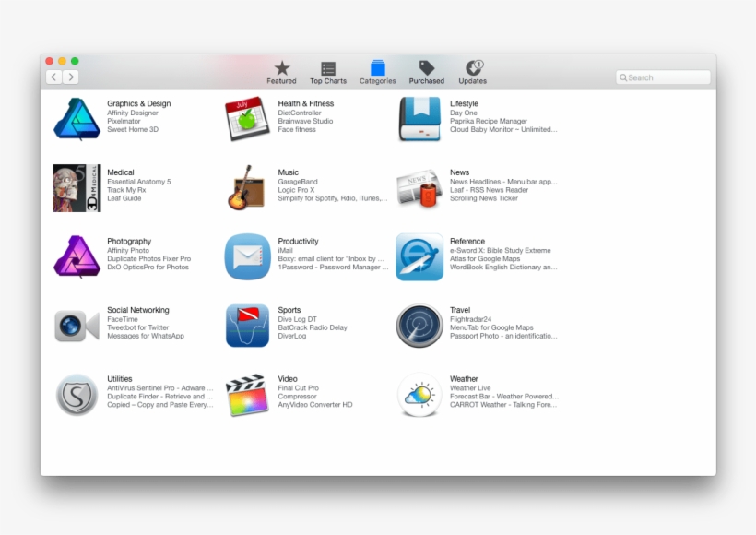Open the News newspaper icon
This screenshot has width=756, height=535.
pos(419,187)
